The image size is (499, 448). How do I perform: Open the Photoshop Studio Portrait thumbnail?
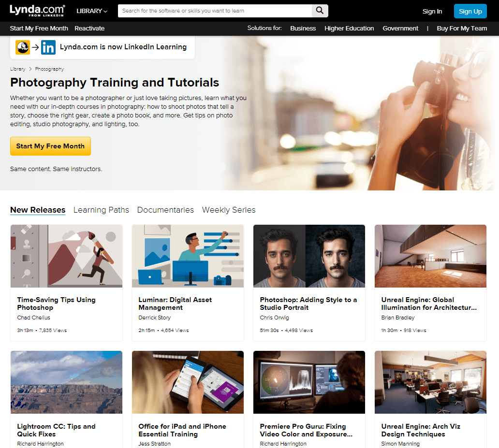(309, 256)
